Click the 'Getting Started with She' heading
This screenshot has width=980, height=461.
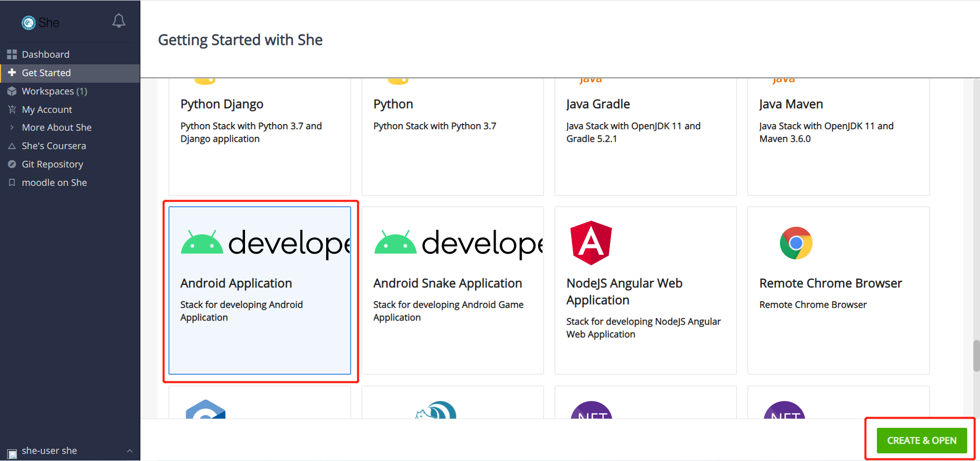pyautogui.click(x=240, y=40)
